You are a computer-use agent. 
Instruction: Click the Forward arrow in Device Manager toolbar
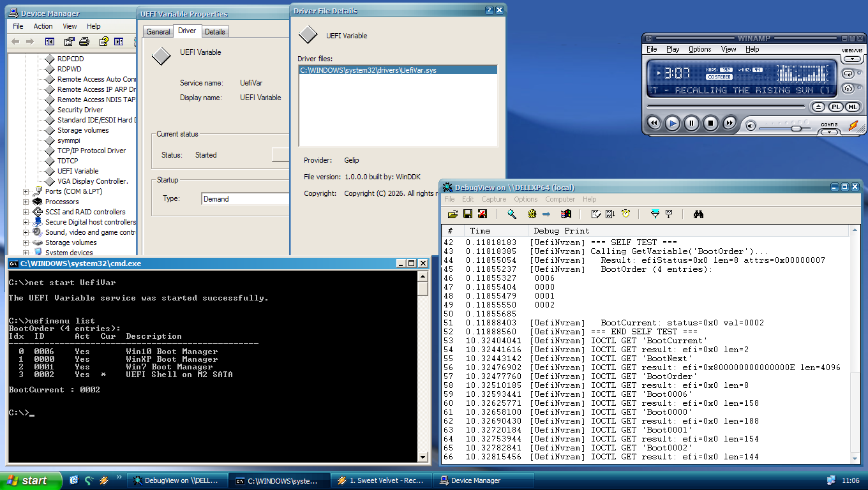30,41
